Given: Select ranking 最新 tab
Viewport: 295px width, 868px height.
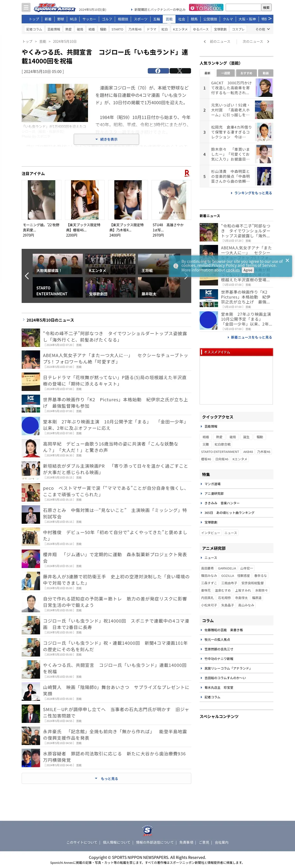Looking at the screenshot, I should [207, 73].
